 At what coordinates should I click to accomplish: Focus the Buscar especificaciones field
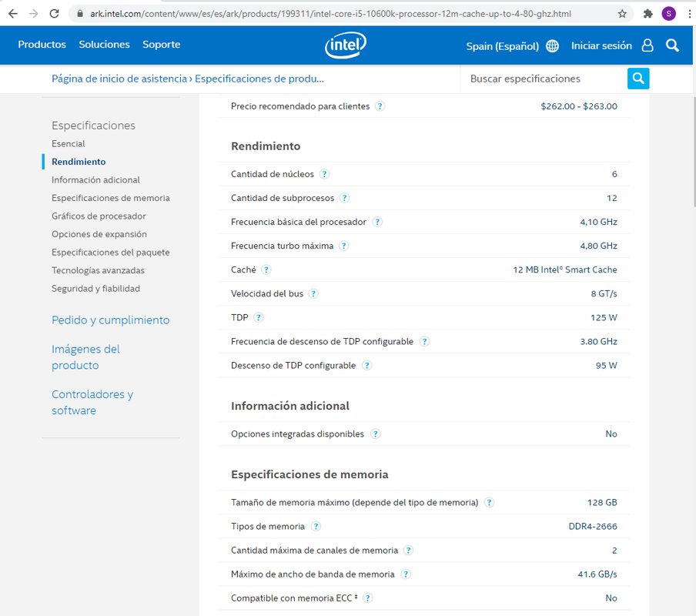pyautogui.click(x=544, y=79)
